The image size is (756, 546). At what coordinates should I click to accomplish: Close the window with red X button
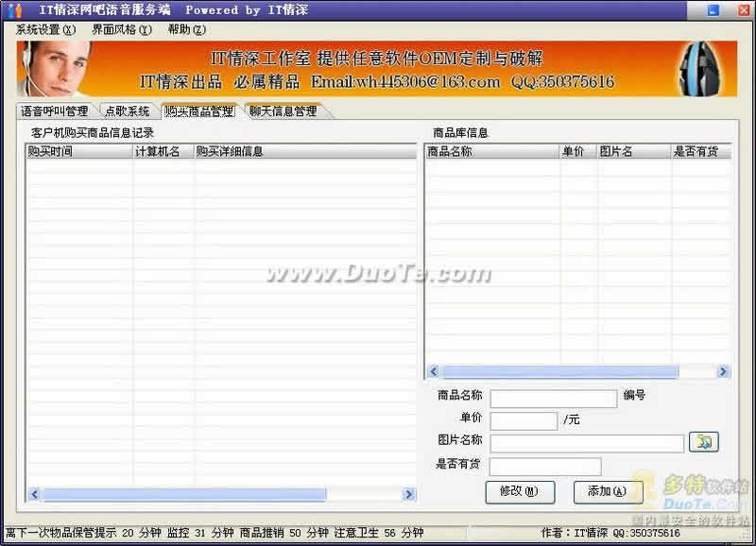(x=744, y=10)
